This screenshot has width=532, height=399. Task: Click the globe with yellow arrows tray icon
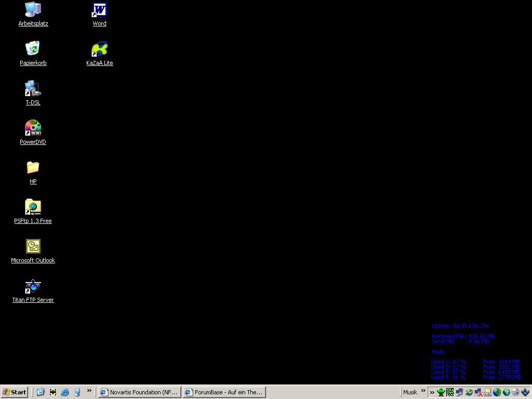pyautogui.click(x=469, y=392)
